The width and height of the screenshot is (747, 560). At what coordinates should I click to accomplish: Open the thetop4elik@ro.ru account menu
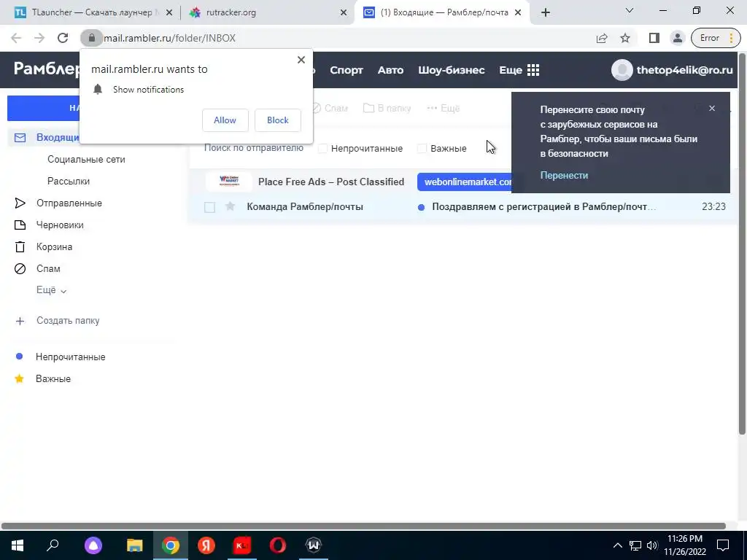point(684,70)
